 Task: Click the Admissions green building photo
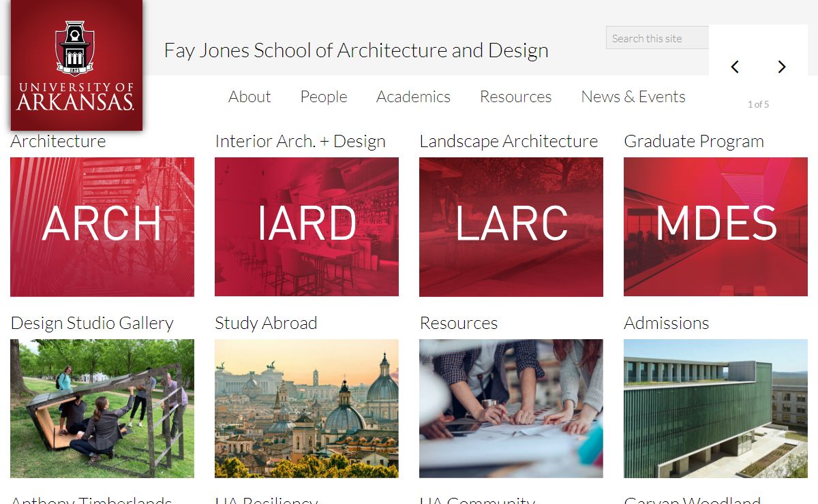tap(716, 409)
